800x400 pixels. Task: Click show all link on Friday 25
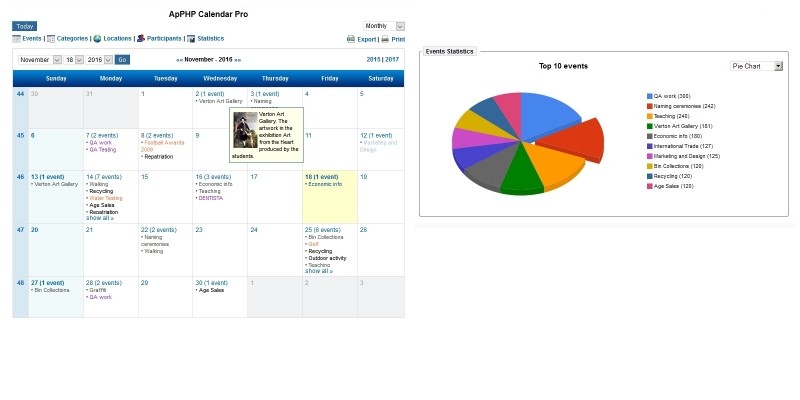pos(317,271)
